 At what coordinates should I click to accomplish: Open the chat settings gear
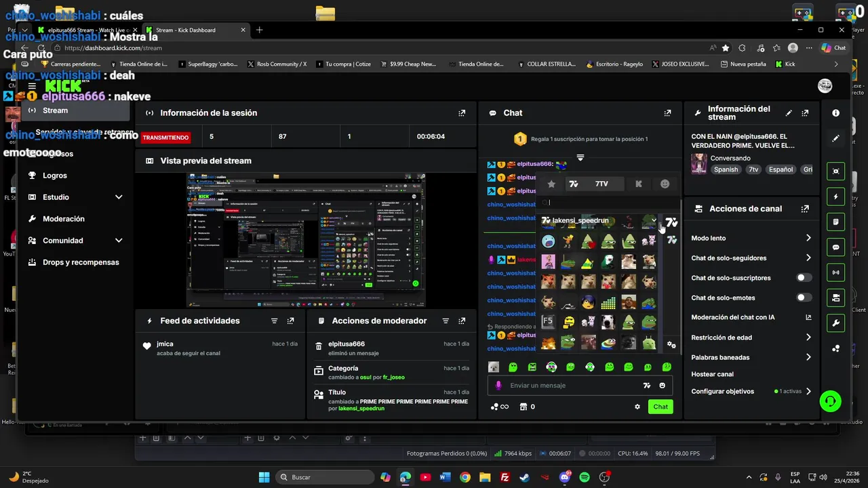click(x=637, y=407)
